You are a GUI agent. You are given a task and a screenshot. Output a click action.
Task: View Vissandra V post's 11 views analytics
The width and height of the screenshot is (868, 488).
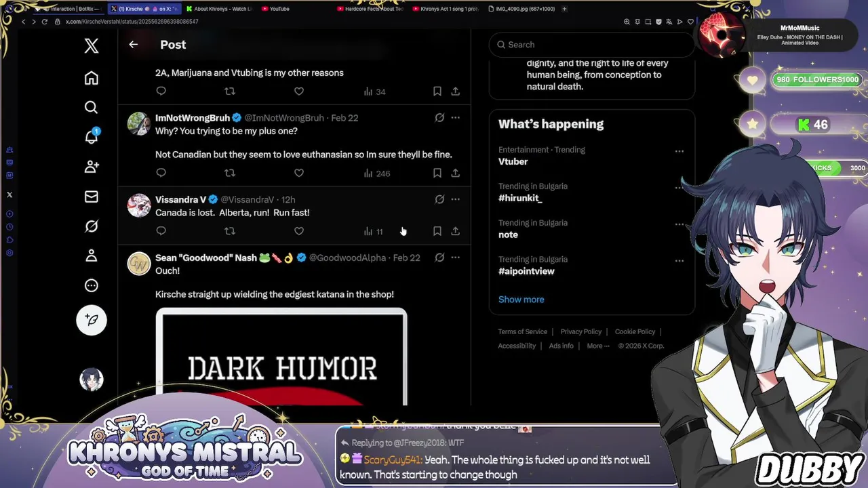[374, 231]
